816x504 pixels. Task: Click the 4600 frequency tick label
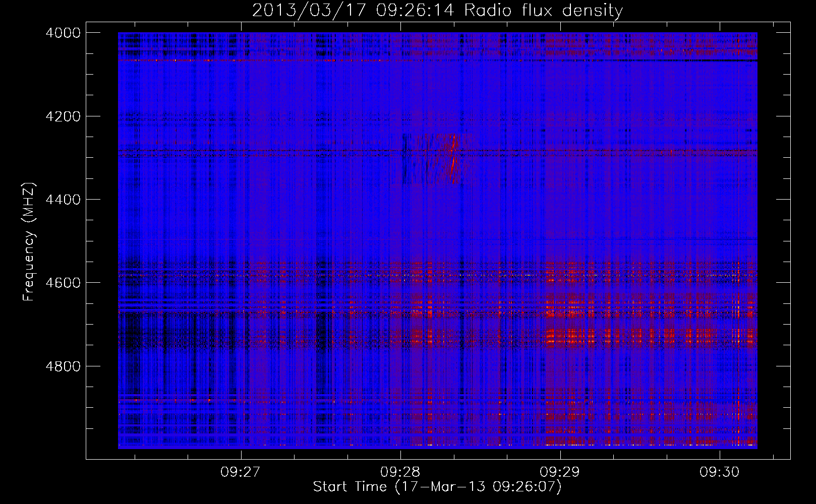[63, 283]
